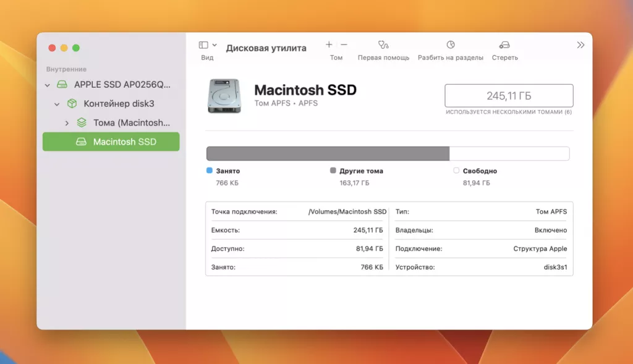Click the 245,11 ГБ capacity button
This screenshot has width=633, height=364.
508,95
